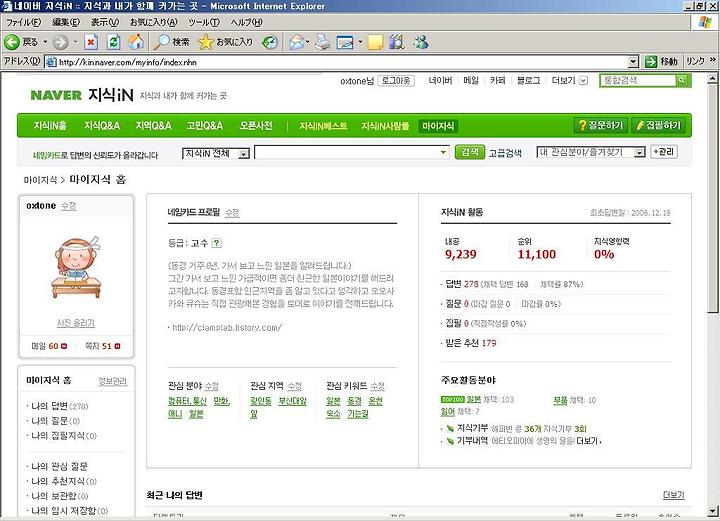Click the page icon in address bar
This screenshot has height=521, width=720.
(51, 62)
